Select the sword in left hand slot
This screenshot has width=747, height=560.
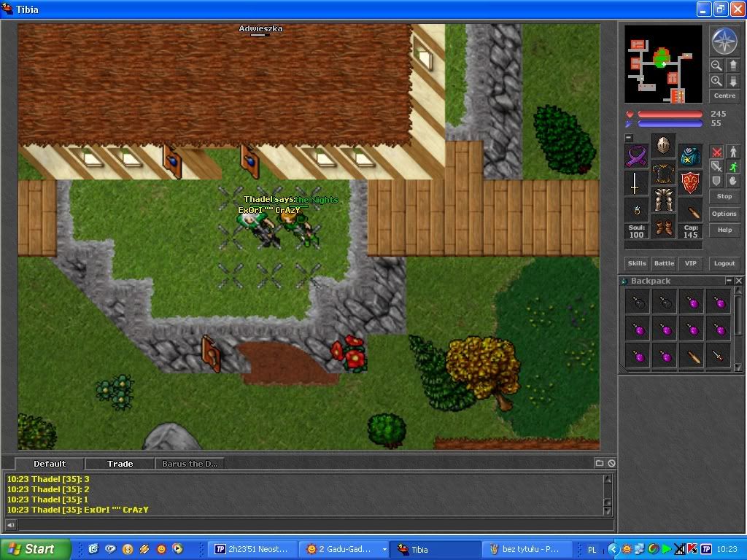(637, 183)
